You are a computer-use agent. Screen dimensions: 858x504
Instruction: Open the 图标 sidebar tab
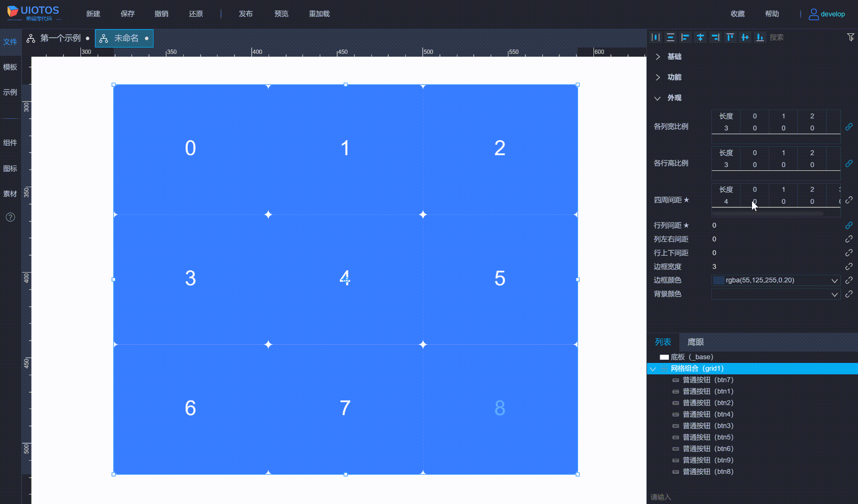click(x=10, y=168)
